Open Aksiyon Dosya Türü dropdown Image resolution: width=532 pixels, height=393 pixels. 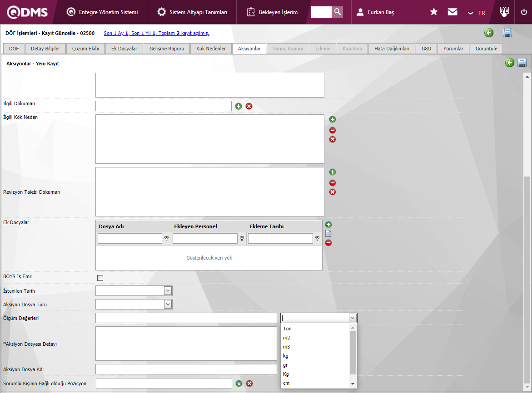point(168,304)
